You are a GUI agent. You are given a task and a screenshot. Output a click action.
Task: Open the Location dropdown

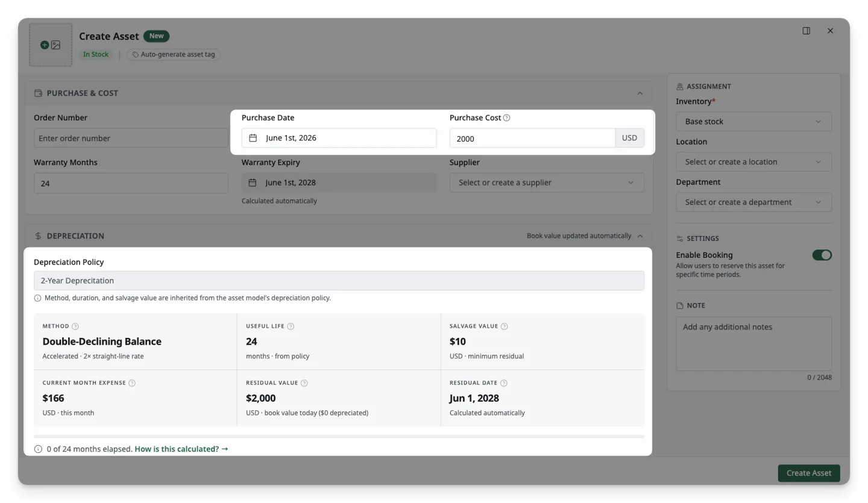point(753,162)
